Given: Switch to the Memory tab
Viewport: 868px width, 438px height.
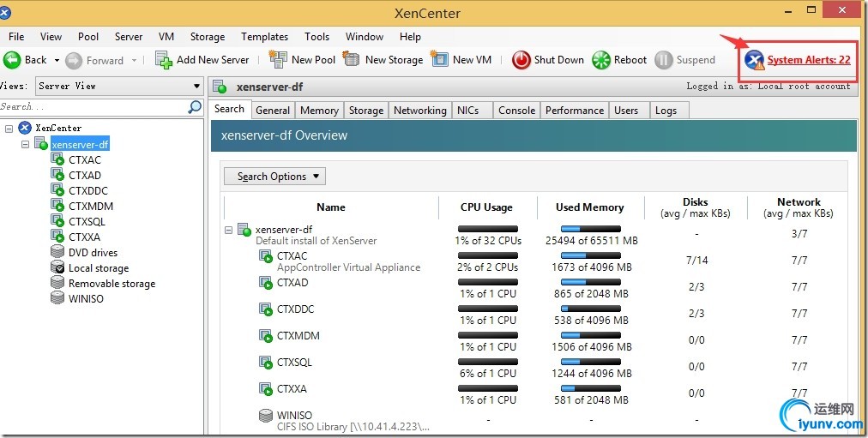Looking at the screenshot, I should pos(319,110).
